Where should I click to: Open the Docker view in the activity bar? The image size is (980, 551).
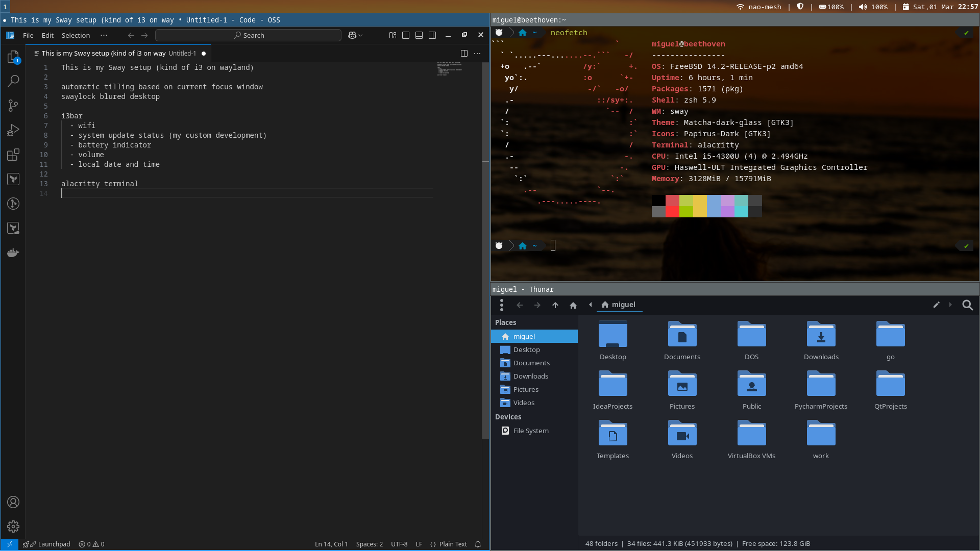tap(13, 253)
